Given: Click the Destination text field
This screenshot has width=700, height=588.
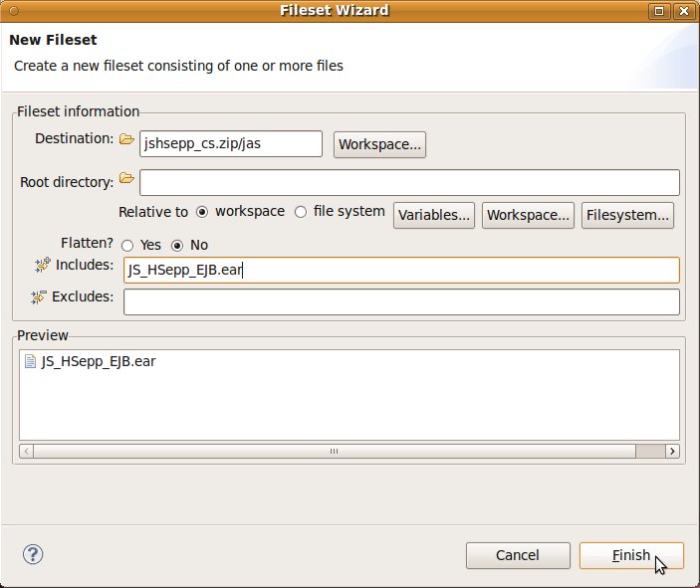Looking at the screenshot, I should click(231, 144).
